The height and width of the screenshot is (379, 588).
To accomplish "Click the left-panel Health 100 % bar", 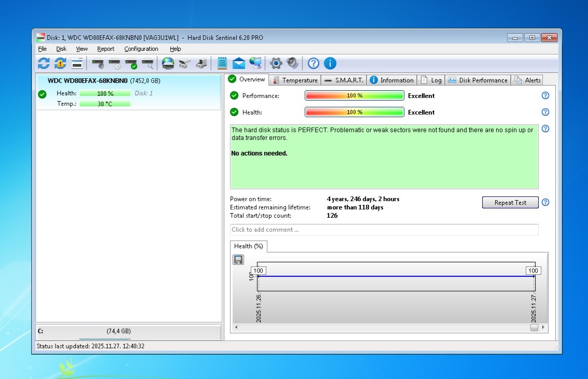I will (105, 93).
